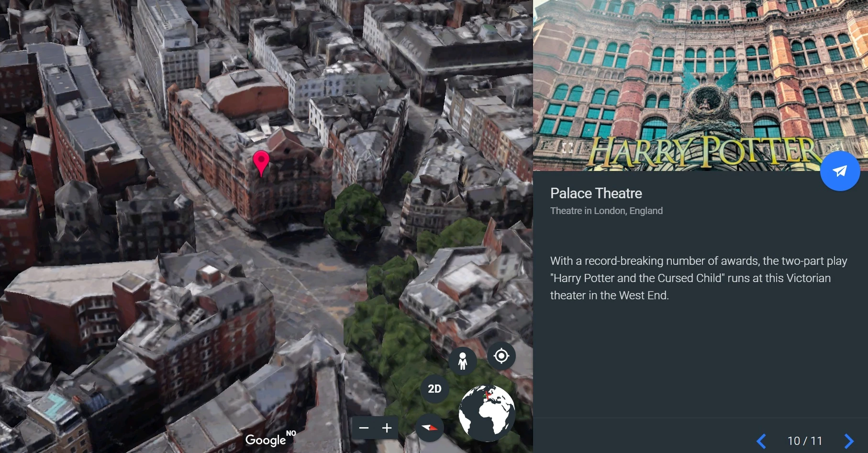
Task: Go to next stop with right arrow
Action: tap(849, 441)
